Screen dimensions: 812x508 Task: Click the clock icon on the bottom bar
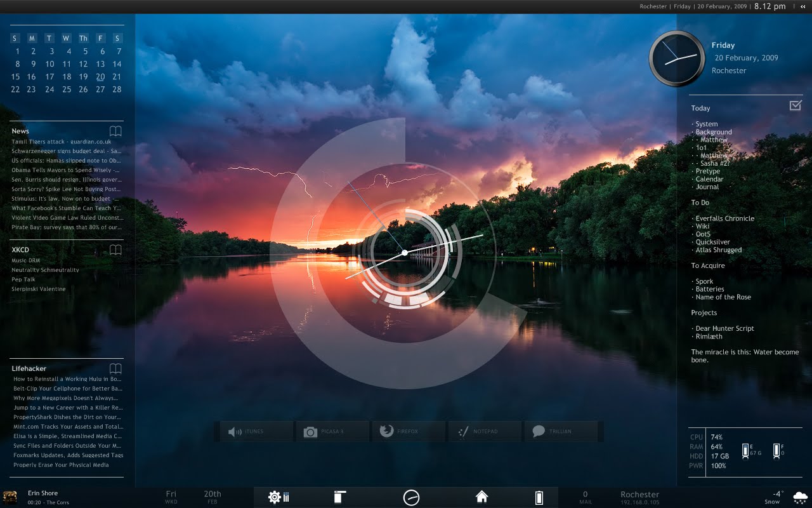pyautogui.click(x=412, y=497)
